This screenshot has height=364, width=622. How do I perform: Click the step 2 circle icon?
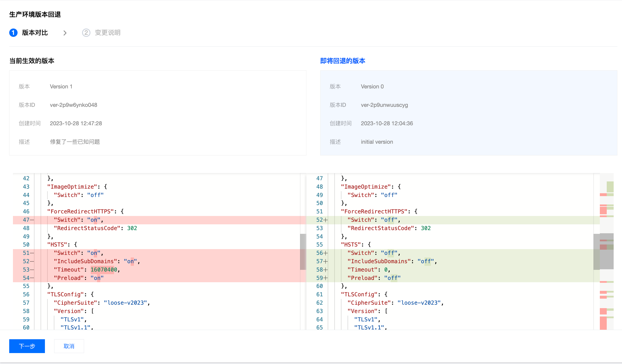[86, 33]
